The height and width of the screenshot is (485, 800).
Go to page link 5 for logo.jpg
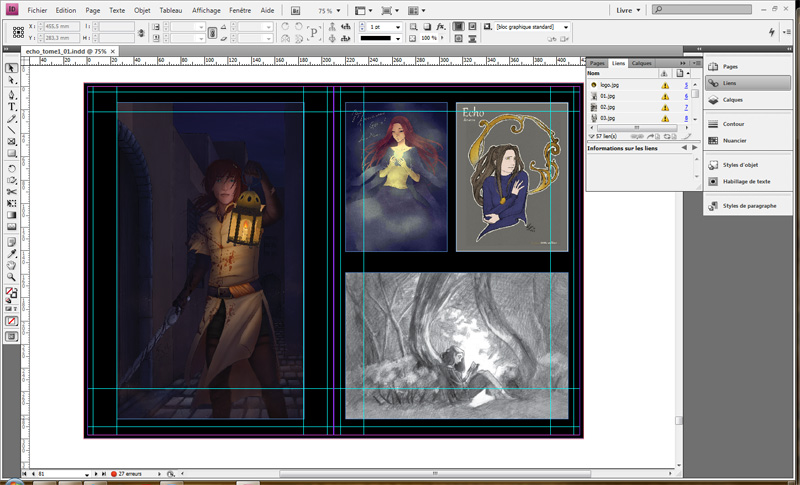[686, 85]
